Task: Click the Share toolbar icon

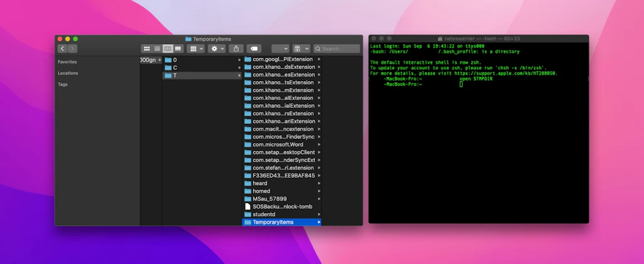Action: coord(236,49)
